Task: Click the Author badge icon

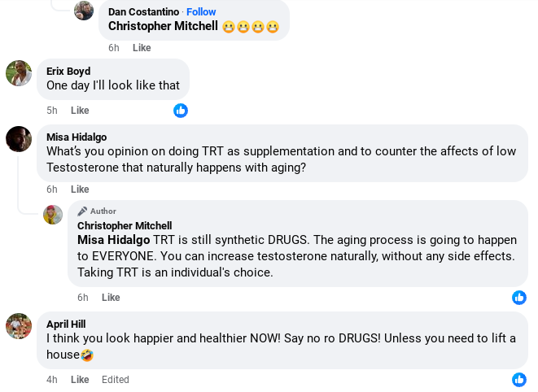Action: tap(82, 211)
